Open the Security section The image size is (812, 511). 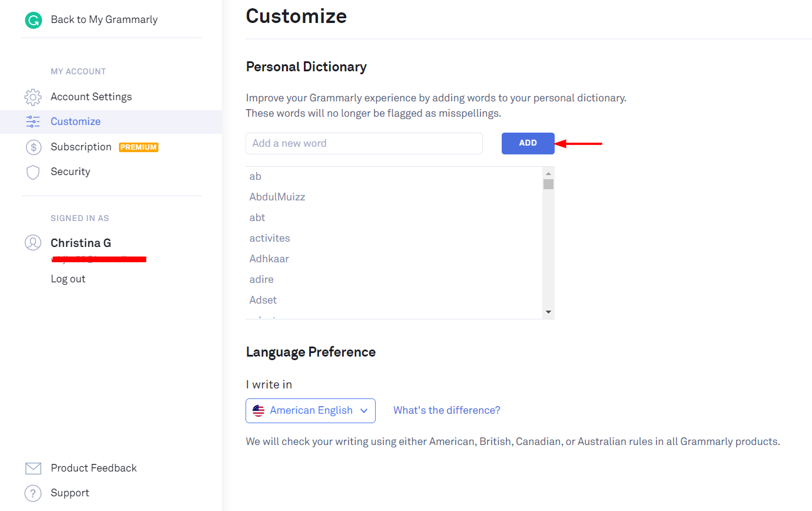point(70,172)
